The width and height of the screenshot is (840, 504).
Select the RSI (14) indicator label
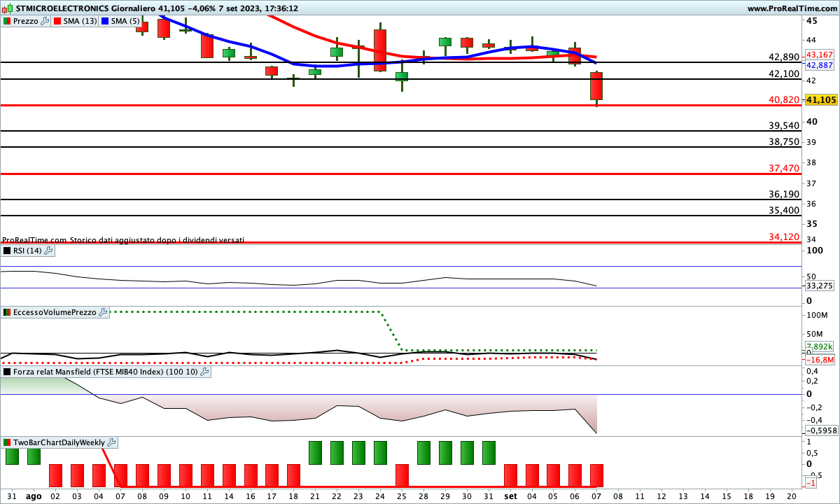tap(27, 251)
